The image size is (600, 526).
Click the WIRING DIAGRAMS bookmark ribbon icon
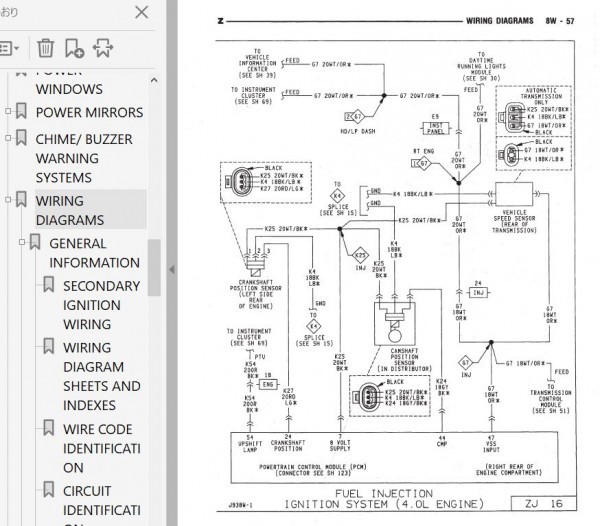(x=21, y=199)
